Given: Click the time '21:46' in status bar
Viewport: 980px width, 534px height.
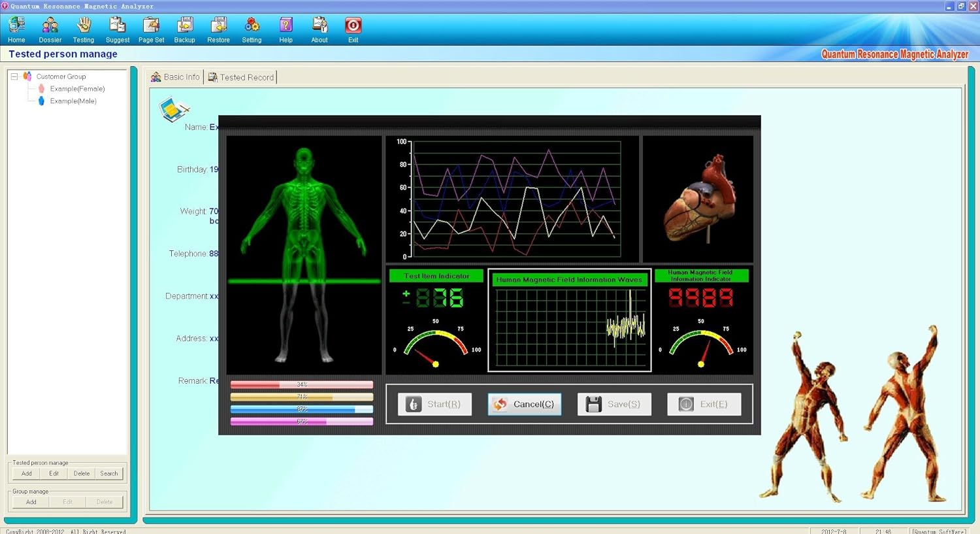Looking at the screenshot, I should click(883, 531).
